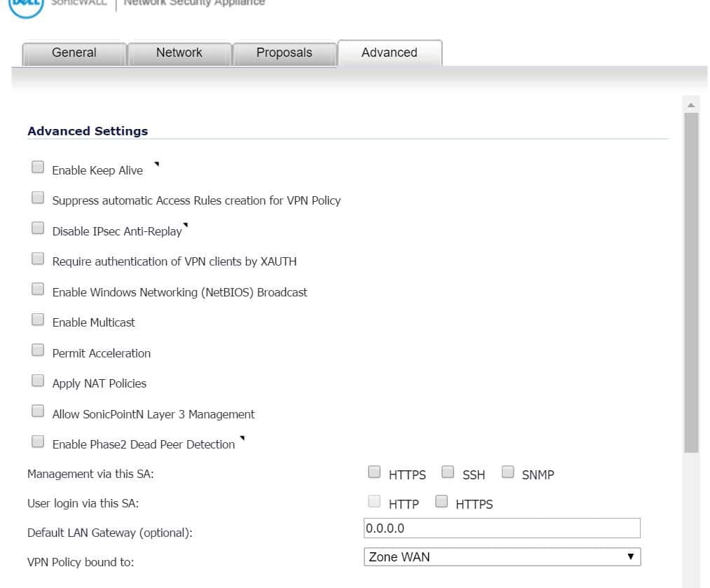Enable SNMP management via this SA
The width and height of the screenshot is (710, 588).
pyautogui.click(x=508, y=472)
